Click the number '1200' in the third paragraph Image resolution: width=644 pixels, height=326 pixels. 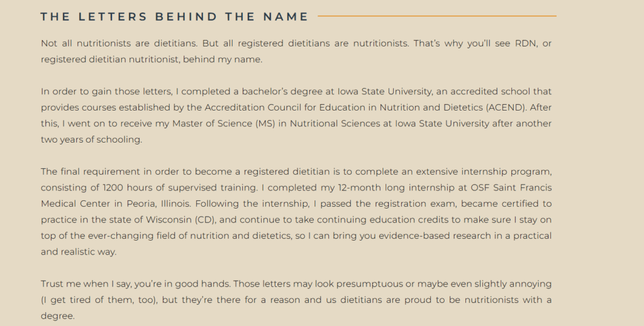[113, 188]
